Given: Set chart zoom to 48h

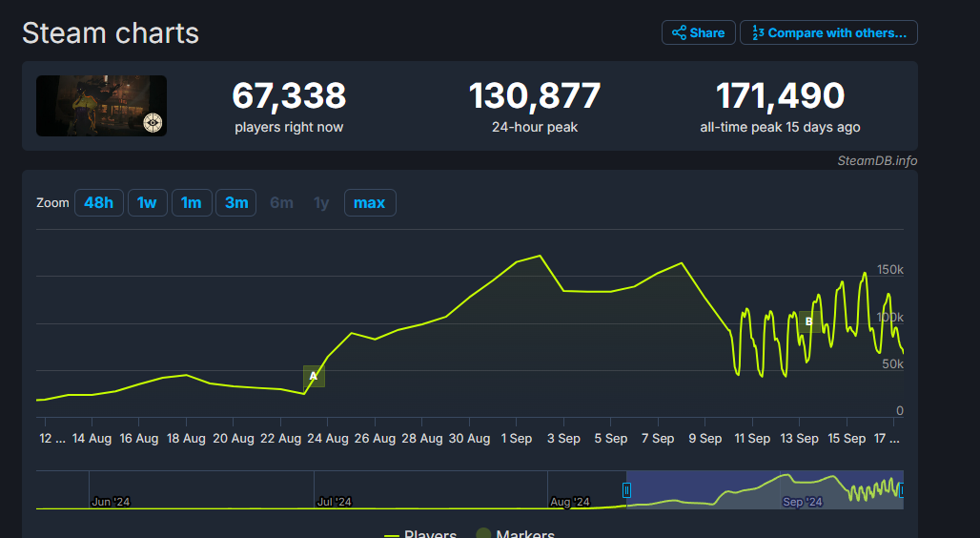Looking at the screenshot, I should click(x=99, y=202).
